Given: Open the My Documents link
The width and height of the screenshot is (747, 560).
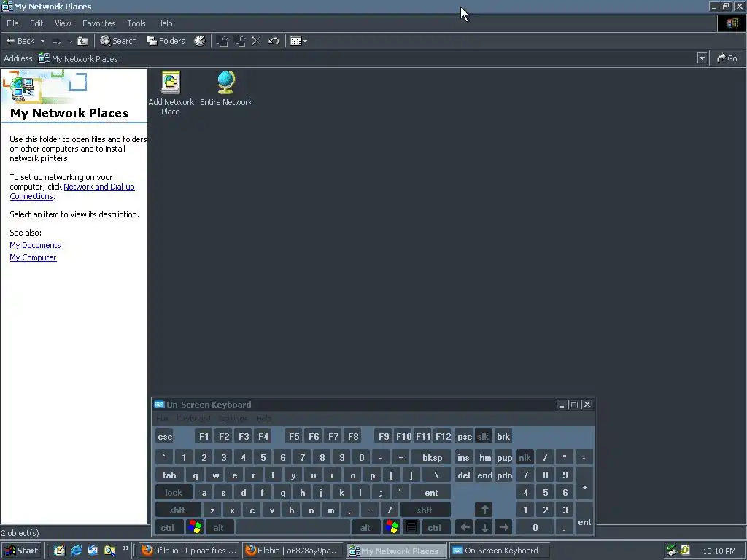Looking at the screenshot, I should click(x=35, y=245).
